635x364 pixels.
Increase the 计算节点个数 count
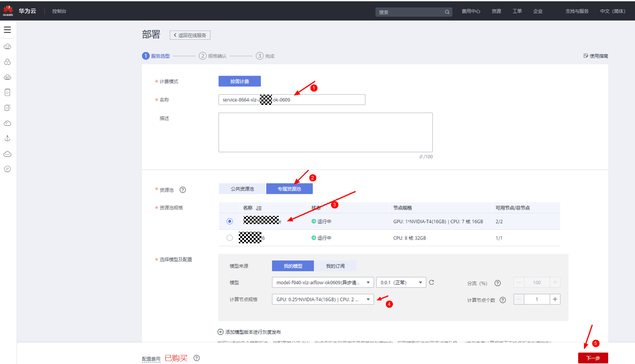(555, 300)
